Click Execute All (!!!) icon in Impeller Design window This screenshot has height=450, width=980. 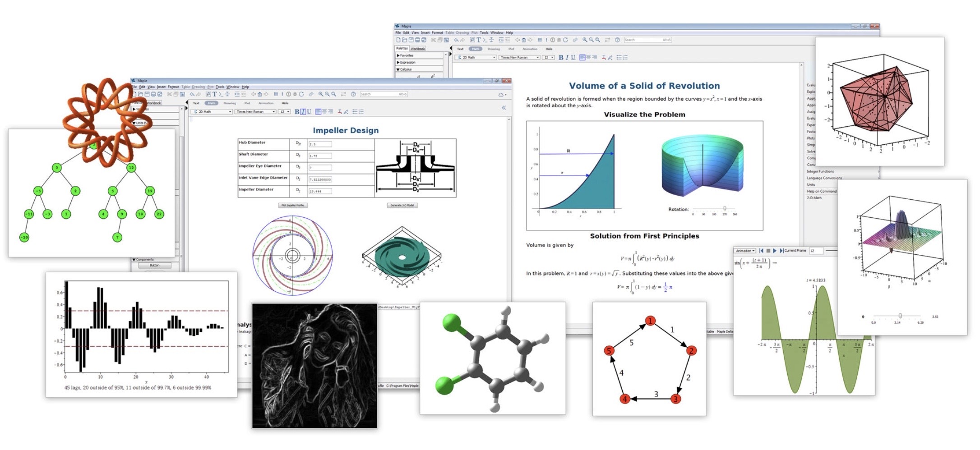[276, 94]
